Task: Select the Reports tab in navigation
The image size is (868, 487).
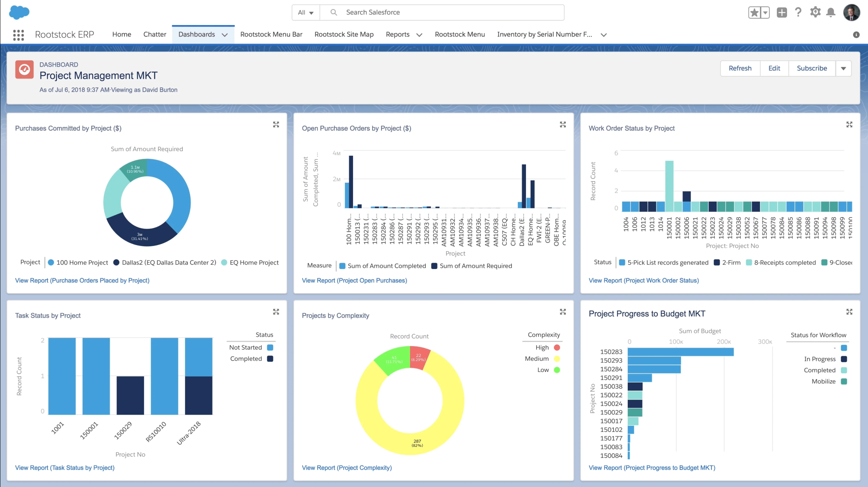Action: click(397, 34)
